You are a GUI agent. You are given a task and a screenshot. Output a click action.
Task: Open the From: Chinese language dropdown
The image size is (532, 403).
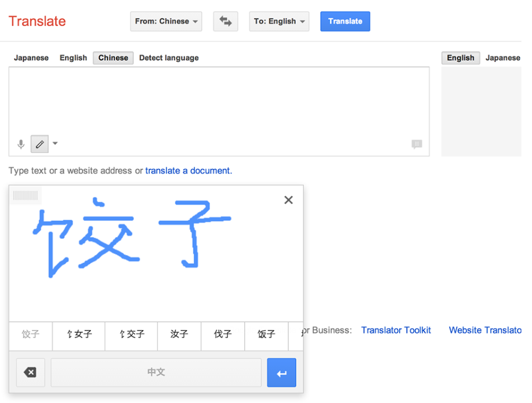point(166,21)
